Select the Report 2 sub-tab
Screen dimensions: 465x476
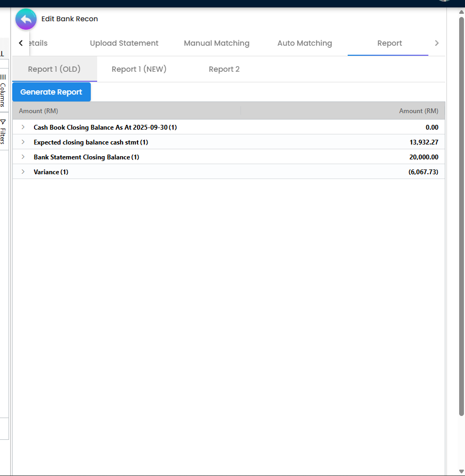(224, 69)
